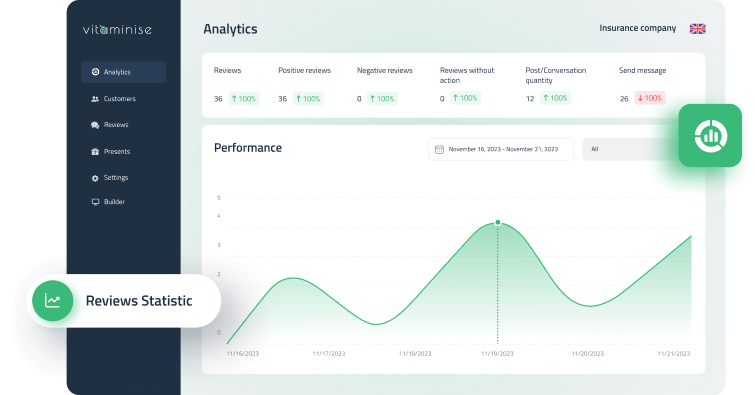Click the green up arrow under Reviews
The image size is (755, 395).
(x=234, y=99)
